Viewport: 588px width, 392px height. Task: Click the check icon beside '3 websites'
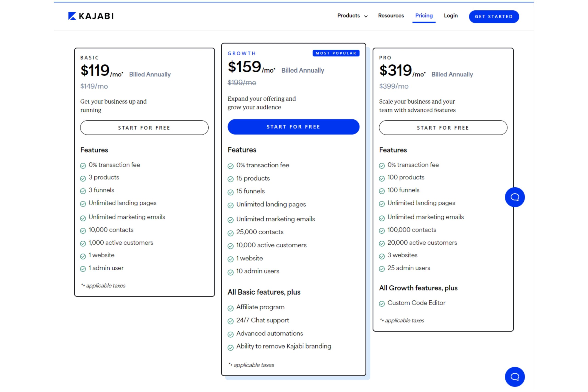[382, 256]
